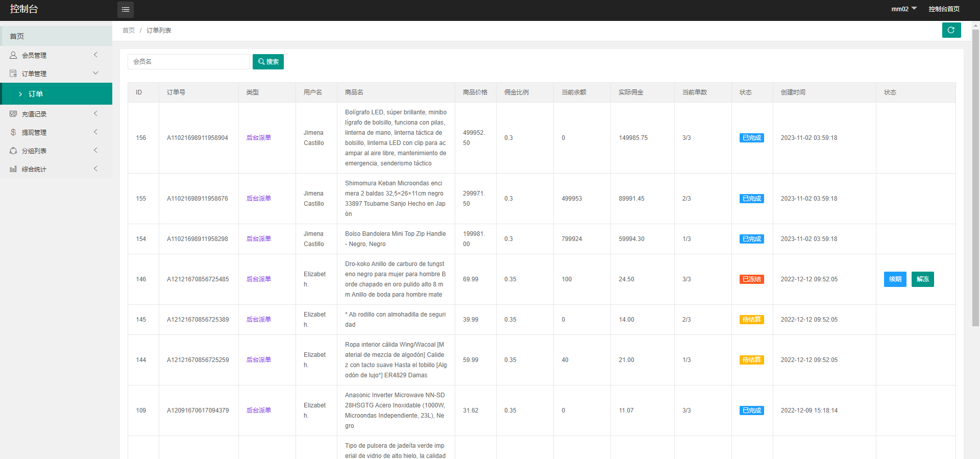Click balance value 799924
The image size is (980, 459).
pyautogui.click(x=572, y=239)
